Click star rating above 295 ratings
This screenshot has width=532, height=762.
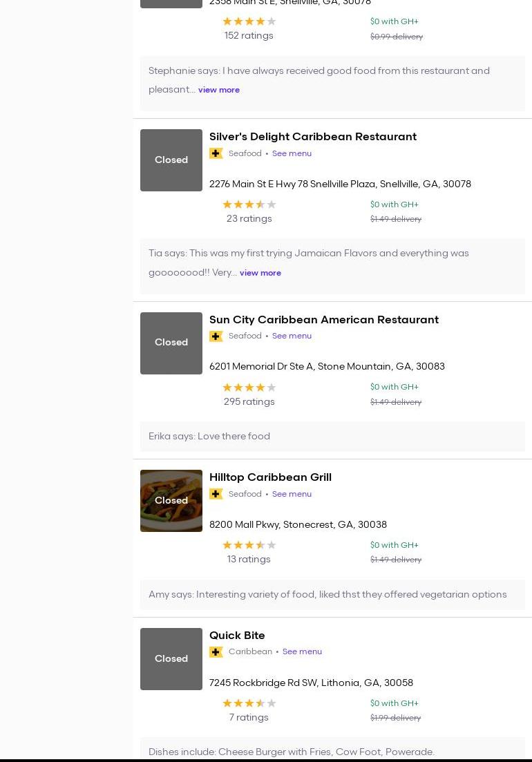coord(249,388)
